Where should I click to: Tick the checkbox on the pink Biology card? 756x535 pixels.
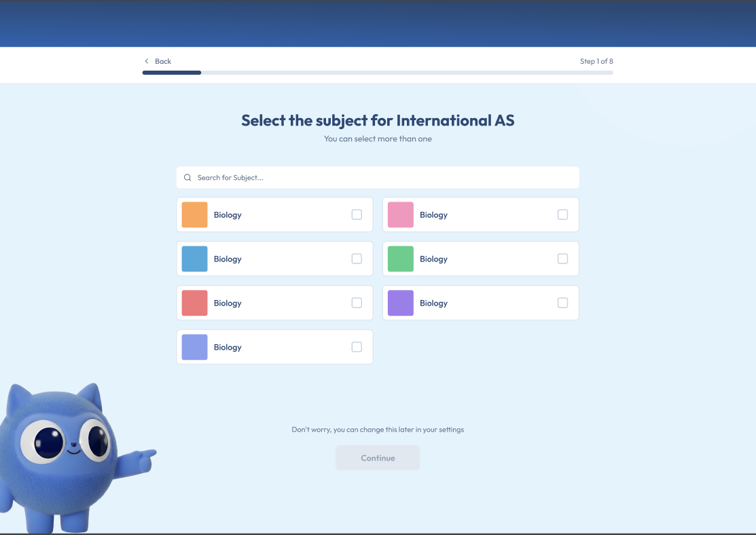tap(562, 215)
